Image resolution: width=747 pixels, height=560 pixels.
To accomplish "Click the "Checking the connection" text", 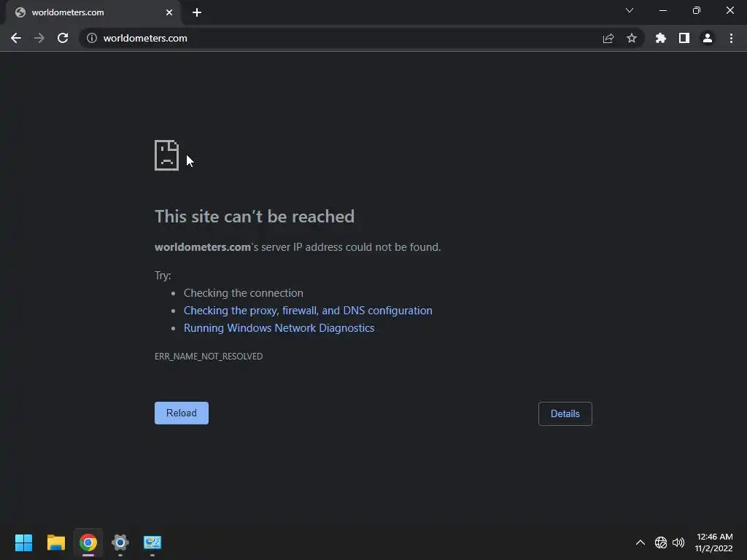I will (244, 293).
